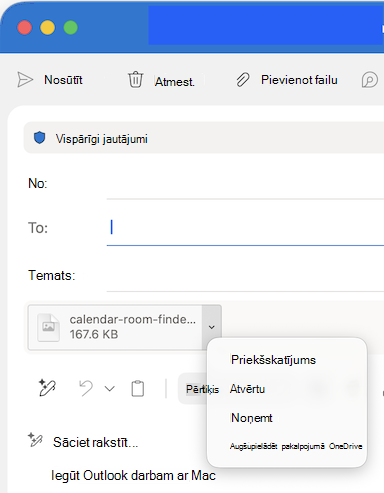Click the red close window button

coord(25,28)
